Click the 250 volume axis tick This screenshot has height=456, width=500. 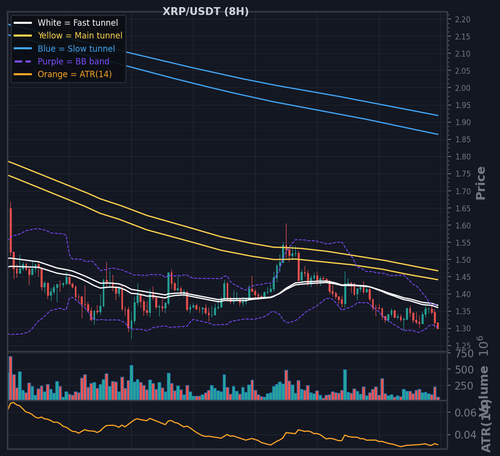464,386
